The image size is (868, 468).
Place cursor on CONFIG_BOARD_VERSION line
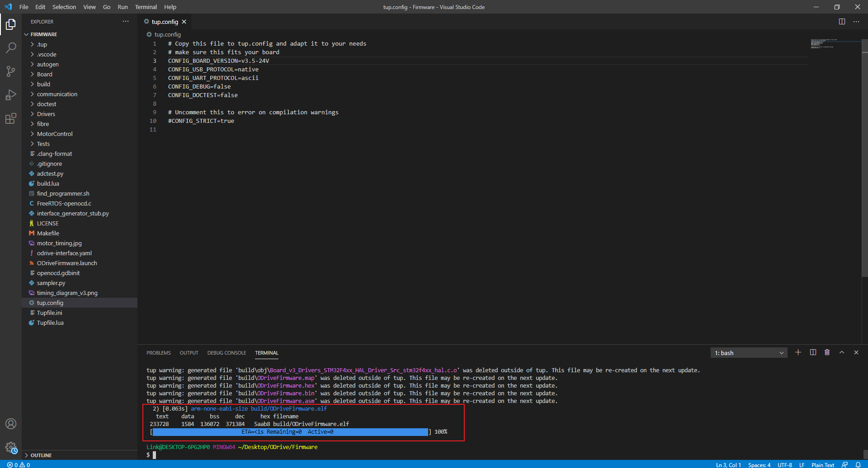click(218, 61)
